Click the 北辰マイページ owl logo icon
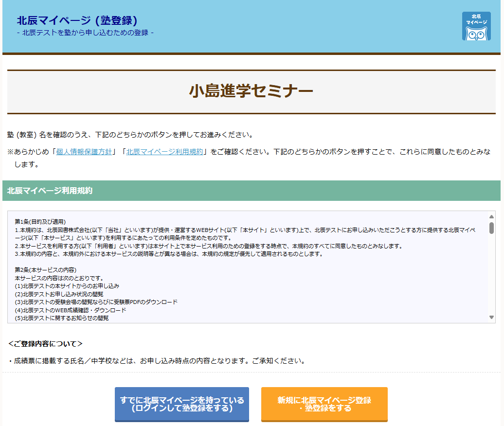The image size is (504, 426). (x=476, y=26)
